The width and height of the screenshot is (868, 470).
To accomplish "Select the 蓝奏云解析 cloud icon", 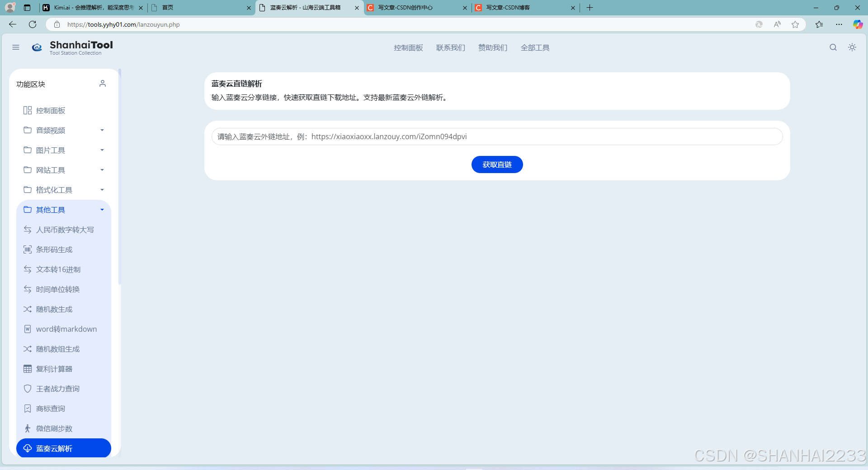I will [x=28, y=448].
